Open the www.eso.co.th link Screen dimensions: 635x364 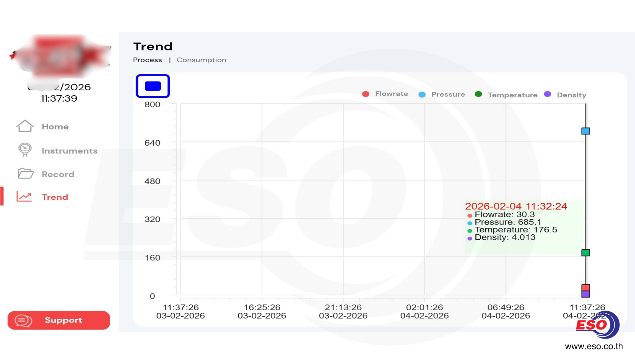click(x=594, y=346)
